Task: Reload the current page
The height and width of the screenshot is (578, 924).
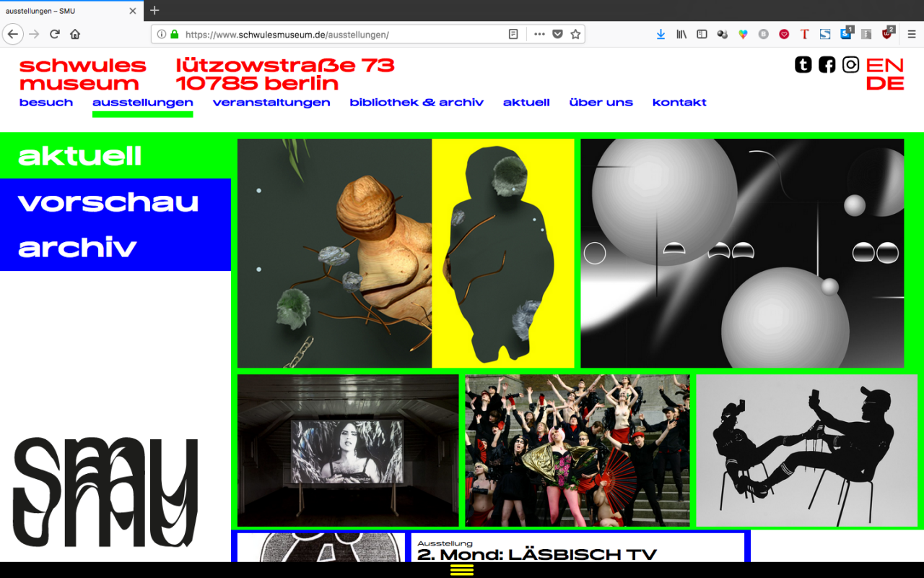Action: click(x=55, y=34)
